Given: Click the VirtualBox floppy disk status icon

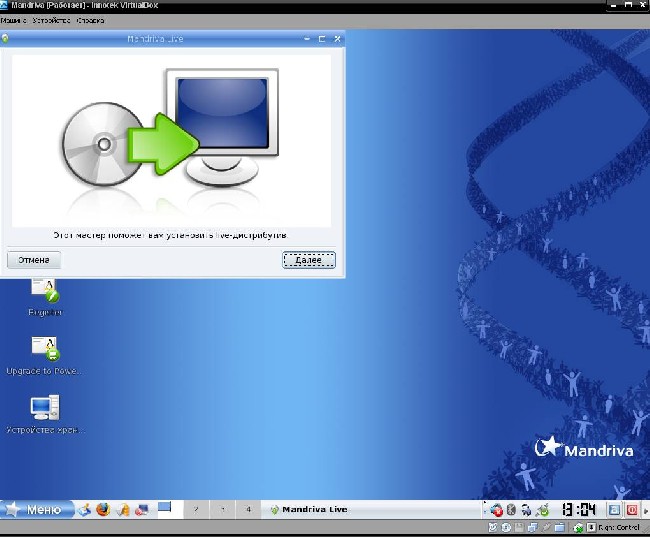Looking at the screenshot, I should click(x=519, y=528).
